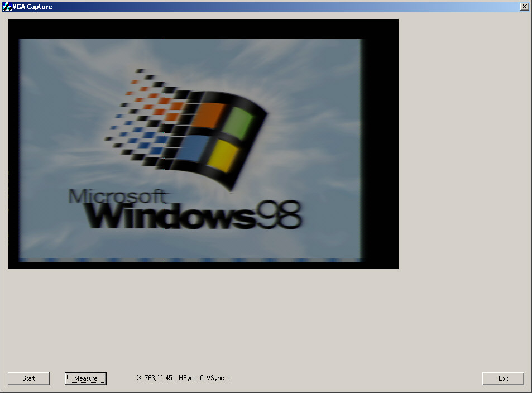
Task: Close the VGA Capture window
Action: 524,7
